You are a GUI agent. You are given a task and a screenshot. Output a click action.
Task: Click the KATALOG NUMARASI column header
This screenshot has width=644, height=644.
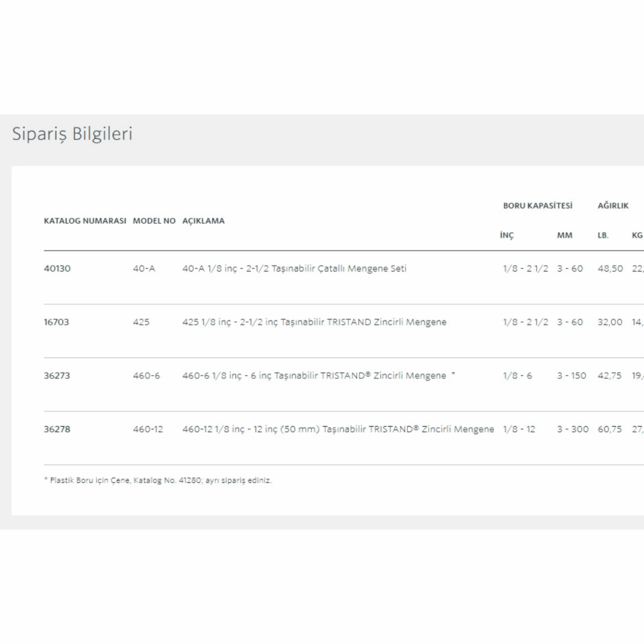pos(85,221)
